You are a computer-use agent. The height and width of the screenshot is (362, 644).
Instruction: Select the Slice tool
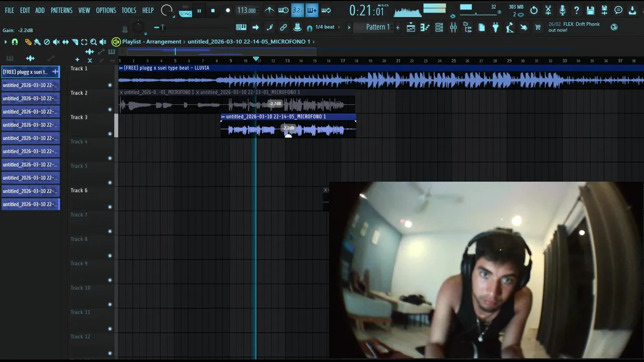point(74,42)
